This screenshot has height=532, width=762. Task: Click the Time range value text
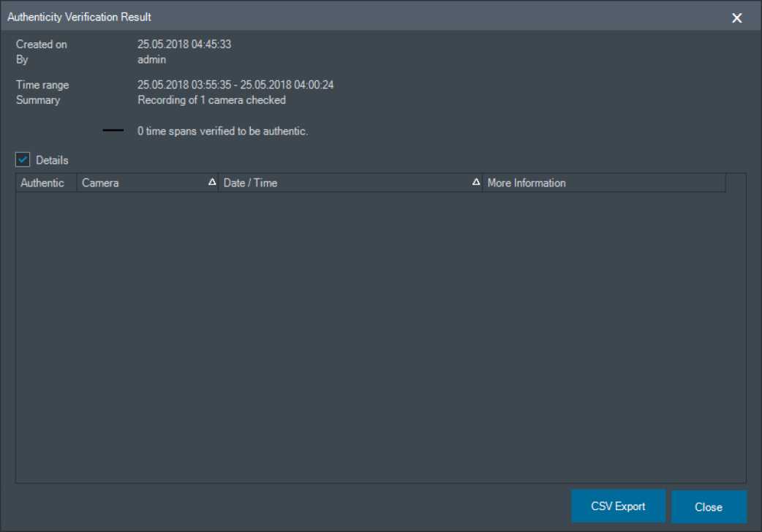[235, 85]
